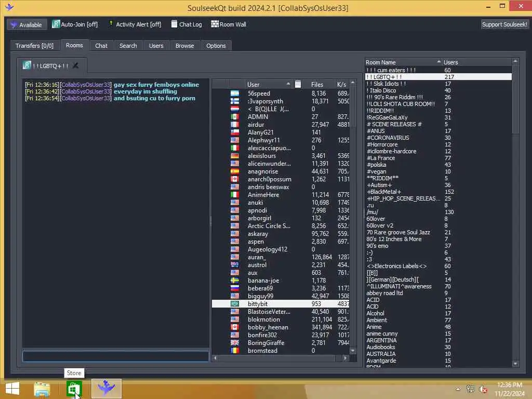Sort rooms by Users count header
This screenshot has width=532, height=399.
(477, 62)
